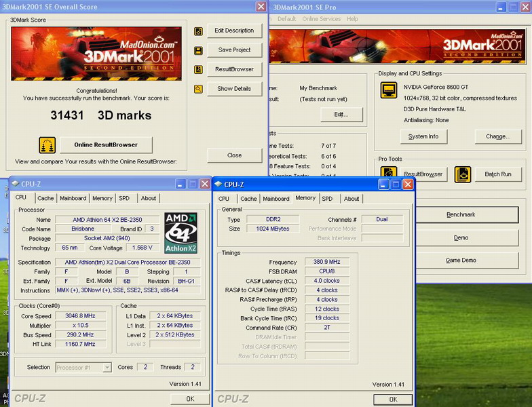Screen dimensions: 532x407
Task: Open the Edit Description button
Action: (235, 31)
